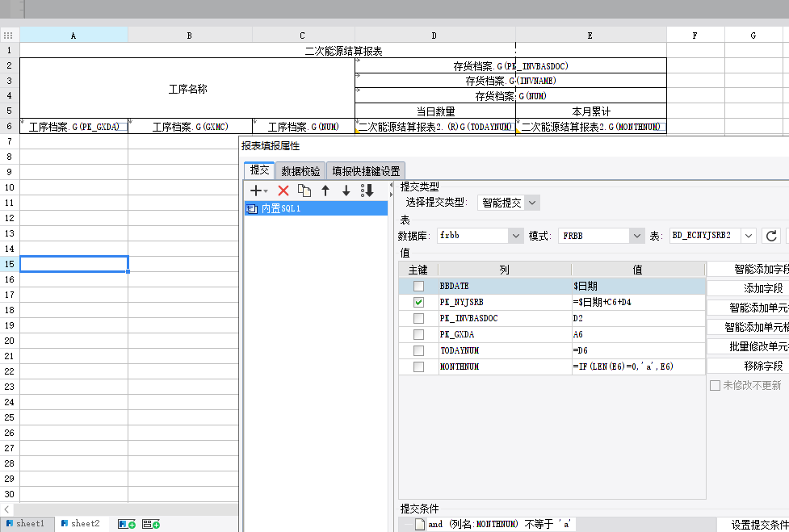Open the sheet1 tab

click(x=26, y=523)
